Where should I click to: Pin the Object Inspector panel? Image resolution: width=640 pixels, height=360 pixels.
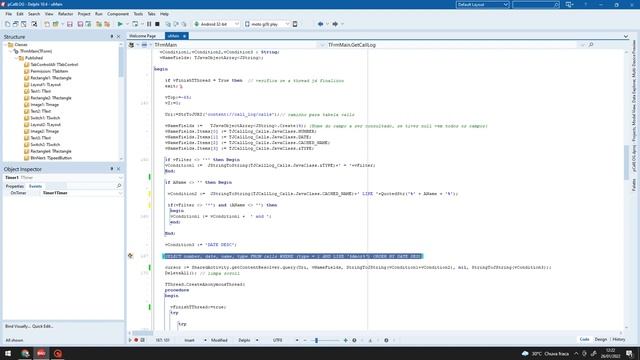pos(112,169)
